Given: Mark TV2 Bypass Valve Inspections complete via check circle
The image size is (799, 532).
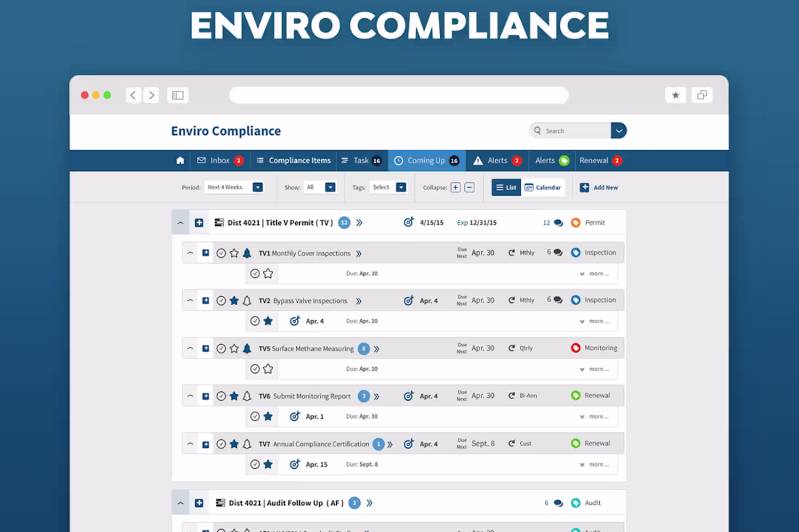Looking at the screenshot, I should point(221,300).
